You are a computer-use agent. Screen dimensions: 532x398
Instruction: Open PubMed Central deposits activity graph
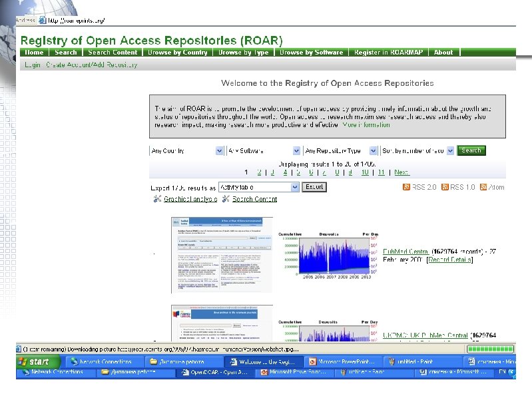click(328, 256)
